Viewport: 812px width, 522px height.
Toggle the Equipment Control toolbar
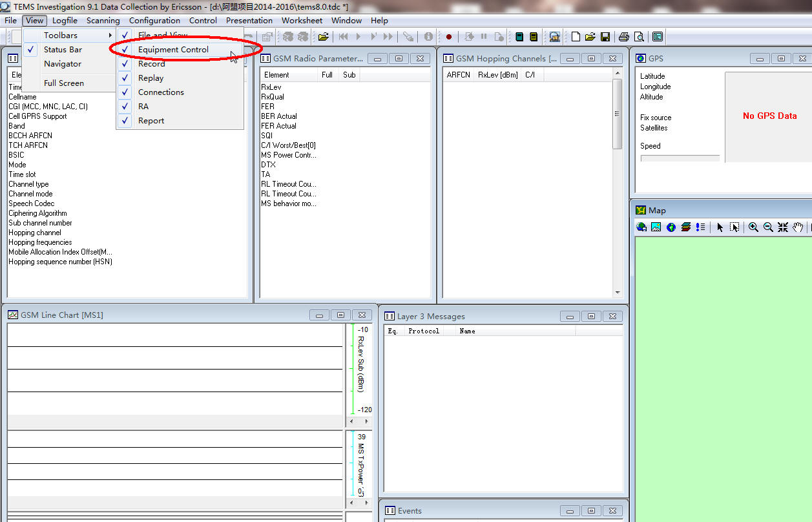tap(180, 49)
